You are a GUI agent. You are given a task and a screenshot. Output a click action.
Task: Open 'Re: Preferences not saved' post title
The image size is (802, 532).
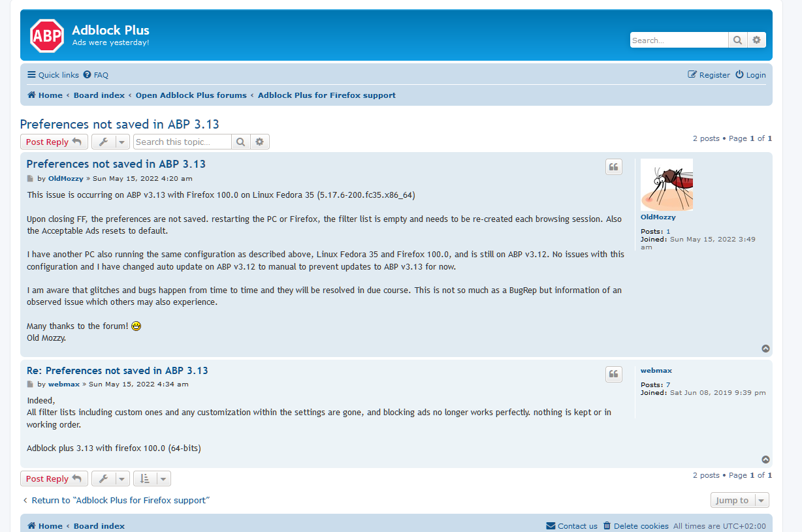coord(118,371)
